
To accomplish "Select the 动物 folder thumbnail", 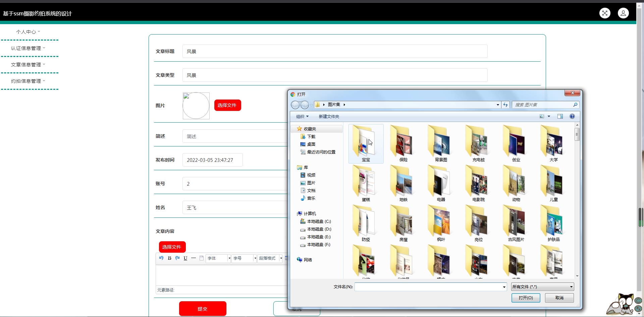I will coord(516,185).
